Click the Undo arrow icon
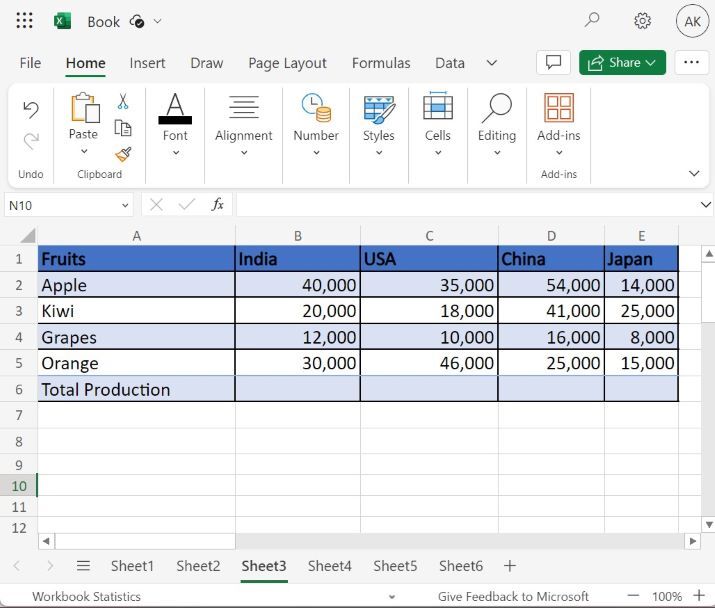This screenshot has height=608, width=715. click(x=31, y=109)
